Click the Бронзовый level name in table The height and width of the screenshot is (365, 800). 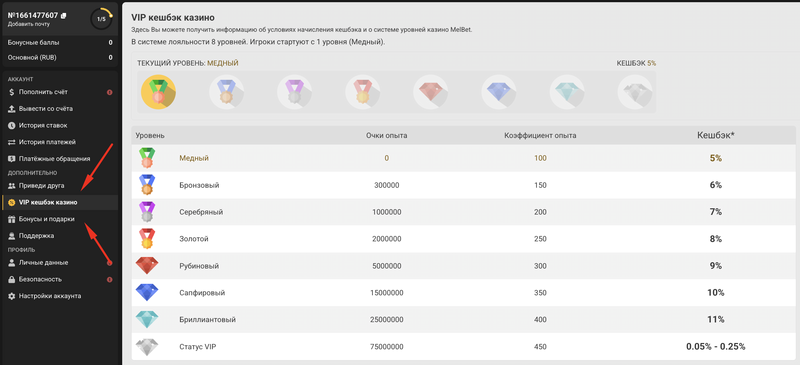(199, 185)
